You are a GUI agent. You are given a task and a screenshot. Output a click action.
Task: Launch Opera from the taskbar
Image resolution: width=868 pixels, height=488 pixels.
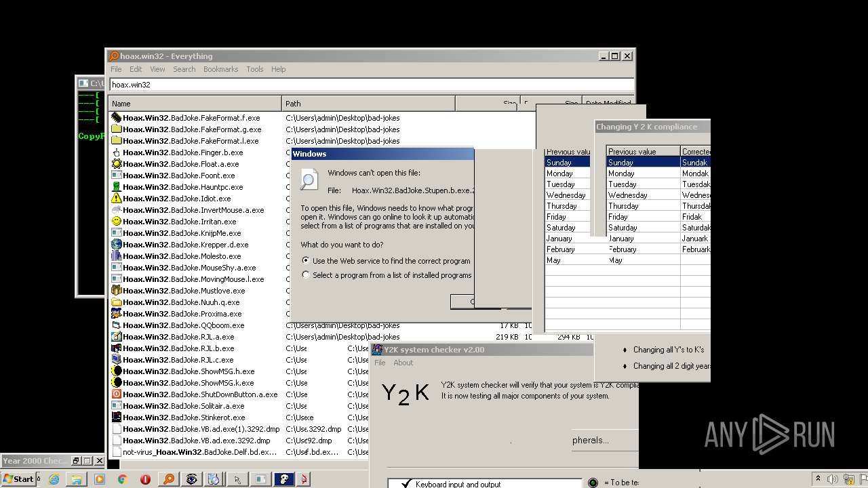point(145,479)
